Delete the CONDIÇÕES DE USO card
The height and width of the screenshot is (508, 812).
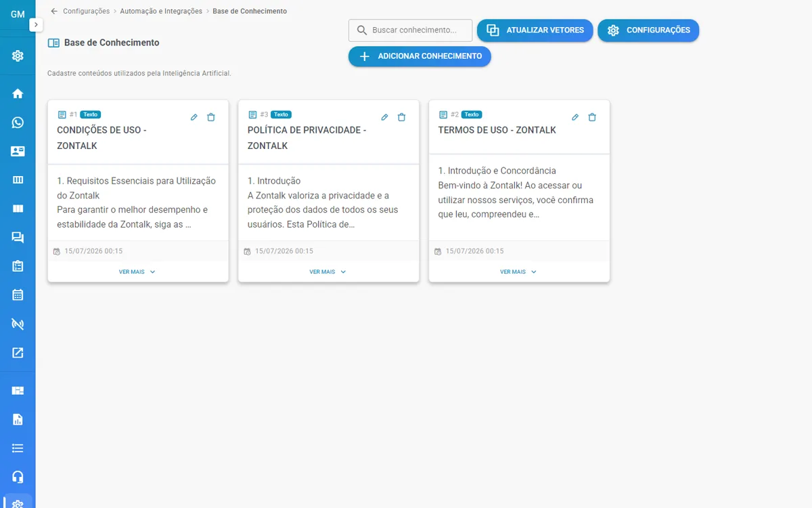pyautogui.click(x=211, y=117)
